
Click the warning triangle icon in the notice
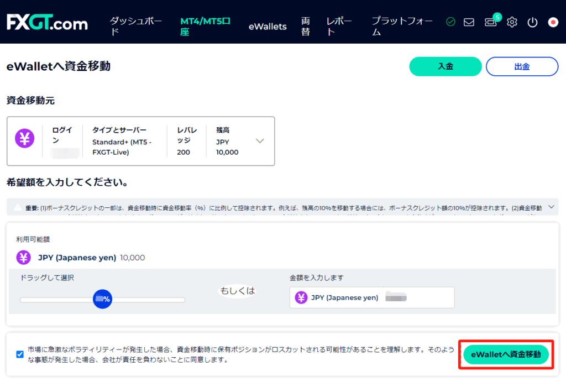[18, 208]
